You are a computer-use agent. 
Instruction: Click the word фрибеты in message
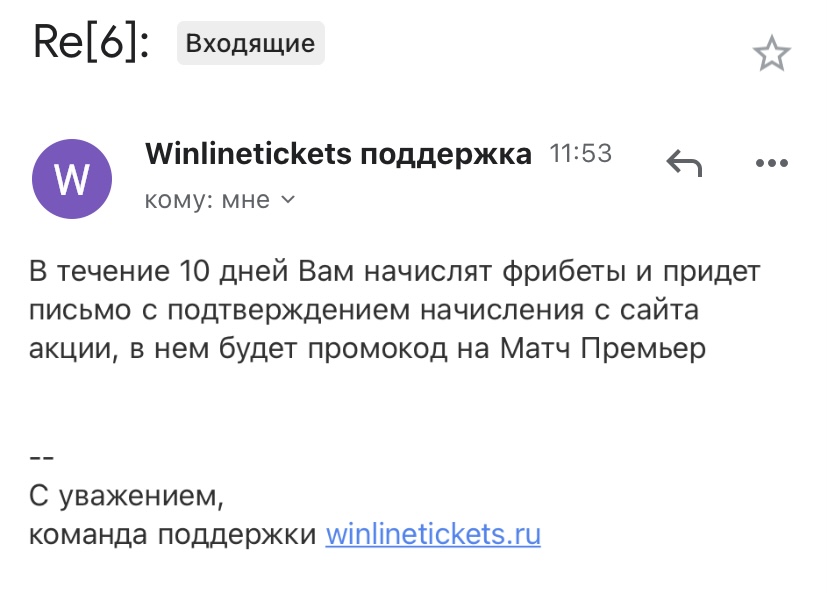(x=564, y=271)
